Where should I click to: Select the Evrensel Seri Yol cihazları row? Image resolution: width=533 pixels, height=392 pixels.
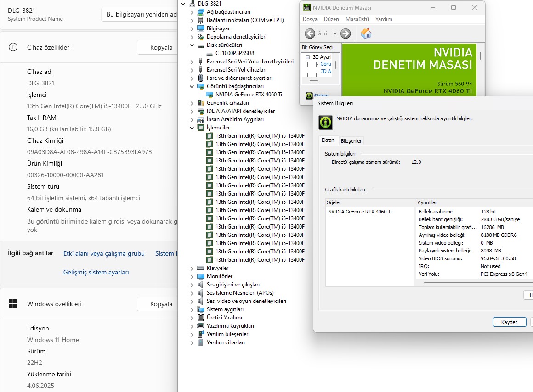[x=237, y=70]
